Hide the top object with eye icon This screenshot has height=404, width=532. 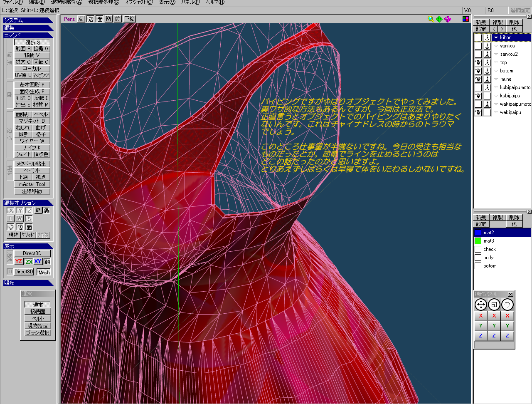click(478, 62)
